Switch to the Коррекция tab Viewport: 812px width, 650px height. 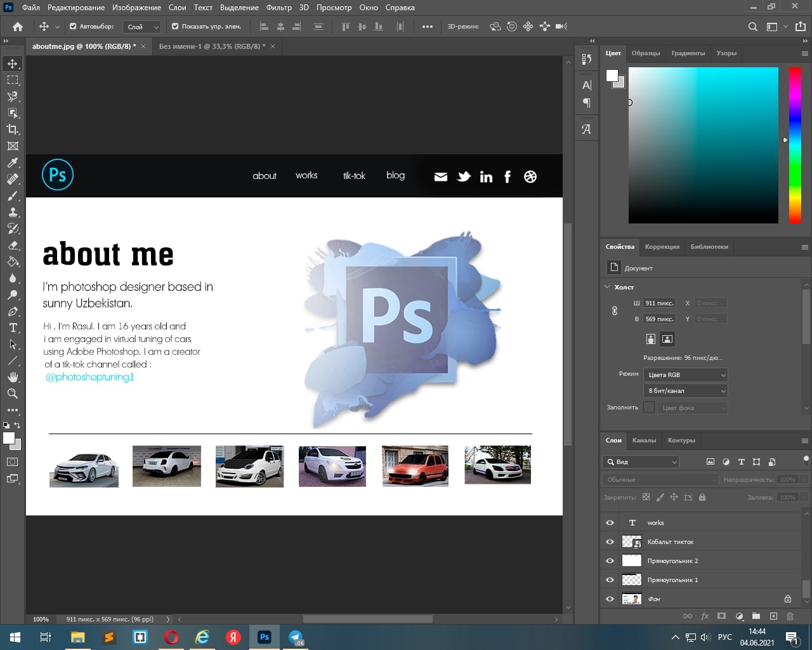coord(662,246)
